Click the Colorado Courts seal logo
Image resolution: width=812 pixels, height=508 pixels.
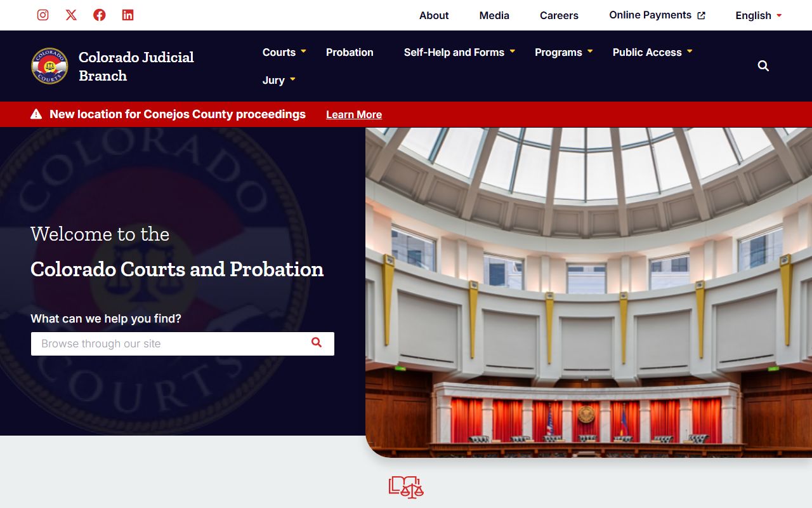(49, 66)
